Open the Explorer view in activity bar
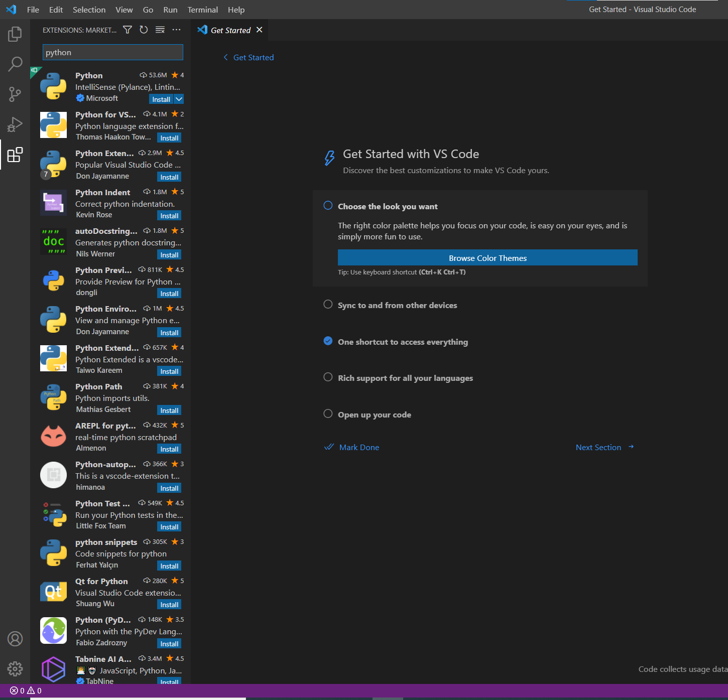 coord(15,34)
